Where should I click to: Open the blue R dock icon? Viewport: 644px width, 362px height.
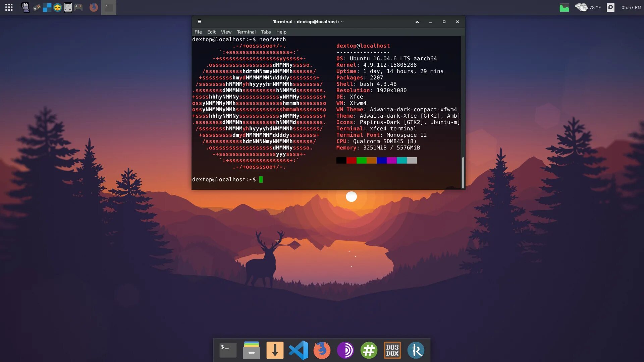coord(416,350)
